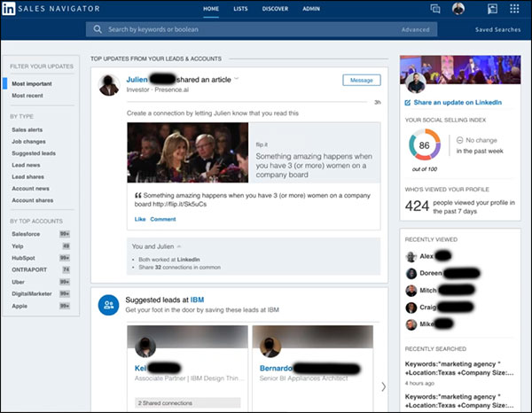Filter by Job changes

(x=29, y=142)
